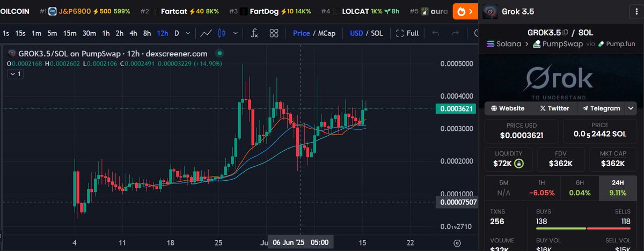Toggle Full screen chart
The width and height of the screenshot is (644, 251).
[x=407, y=33]
